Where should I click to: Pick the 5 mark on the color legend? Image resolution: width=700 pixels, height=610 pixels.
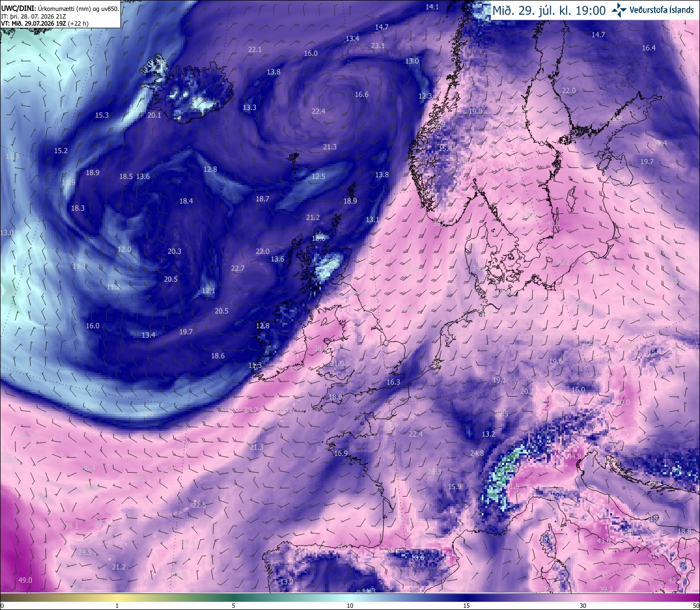tap(234, 606)
